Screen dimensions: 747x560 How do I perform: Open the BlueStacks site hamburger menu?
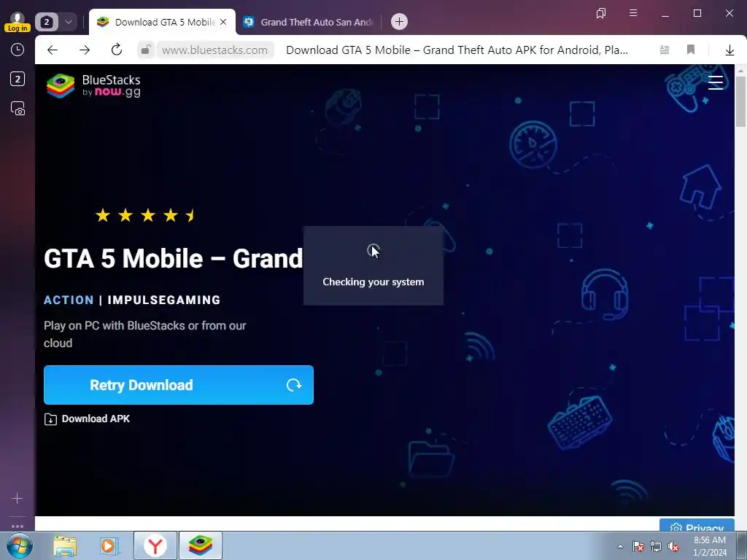point(715,82)
